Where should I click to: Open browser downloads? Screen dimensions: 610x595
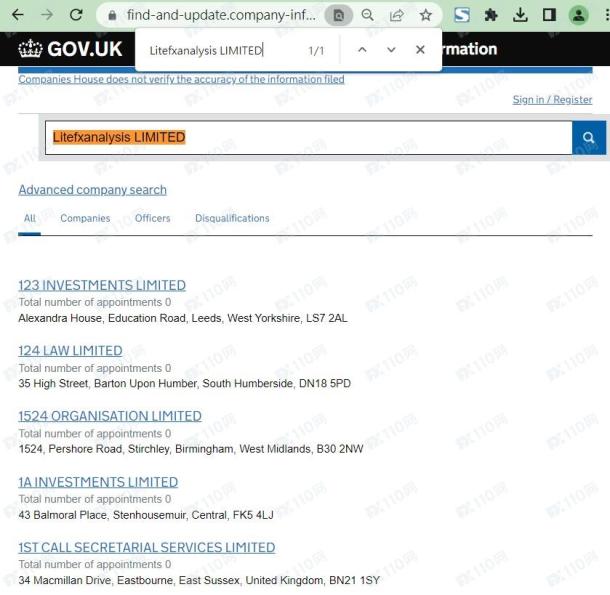(520, 15)
